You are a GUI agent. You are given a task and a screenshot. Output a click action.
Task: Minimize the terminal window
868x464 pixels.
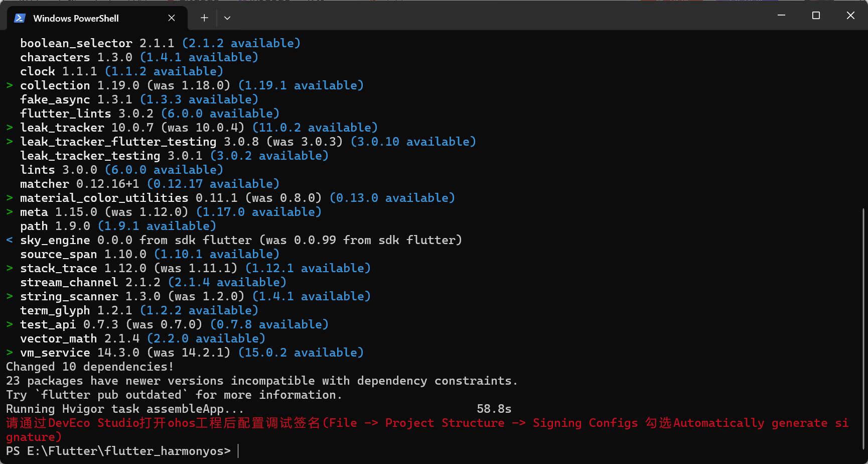pos(781,16)
